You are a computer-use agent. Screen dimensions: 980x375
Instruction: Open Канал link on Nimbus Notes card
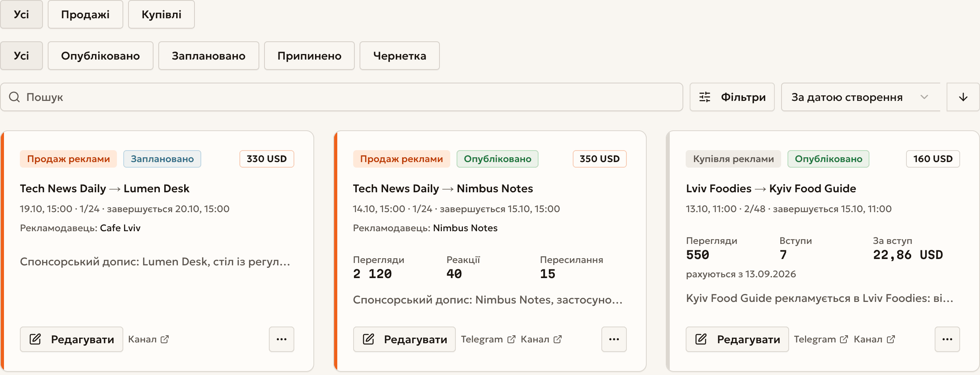click(x=541, y=339)
